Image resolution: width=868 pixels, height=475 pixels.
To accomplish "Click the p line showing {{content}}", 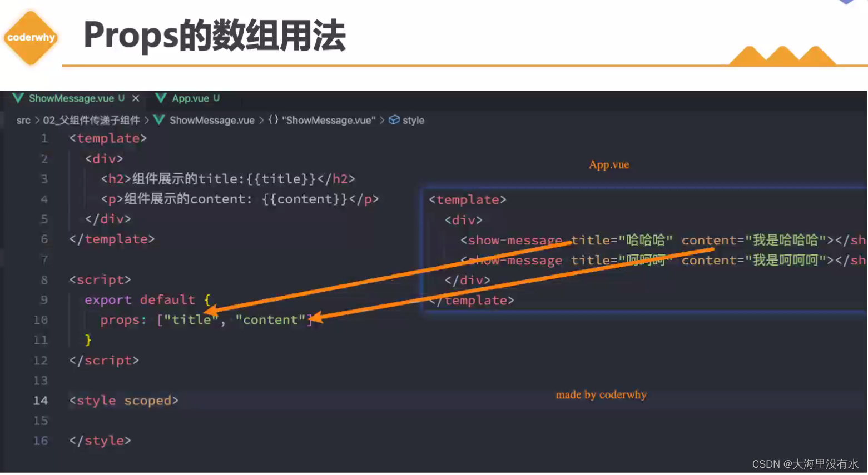I will click(x=240, y=199).
